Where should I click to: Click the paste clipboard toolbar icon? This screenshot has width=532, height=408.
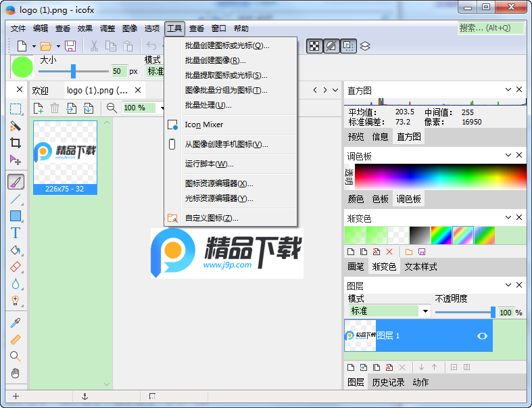[x=128, y=46]
